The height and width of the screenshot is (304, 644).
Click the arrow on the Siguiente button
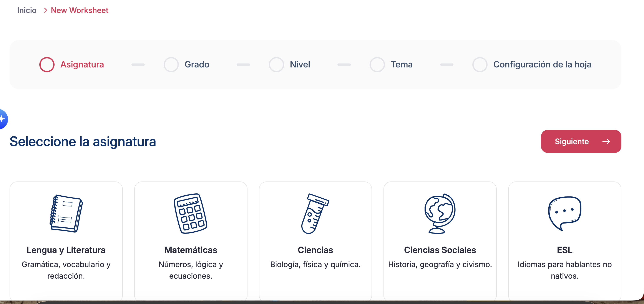pyautogui.click(x=606, y=142)
